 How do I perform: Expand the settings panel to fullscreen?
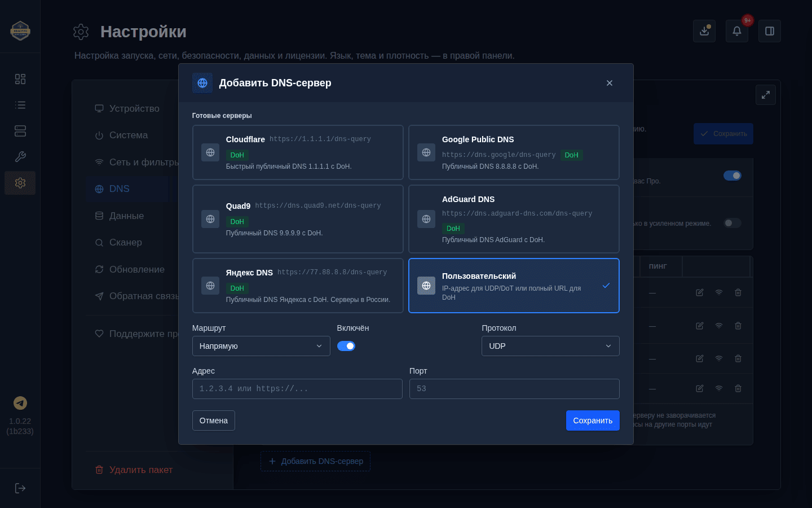[766, 95]
